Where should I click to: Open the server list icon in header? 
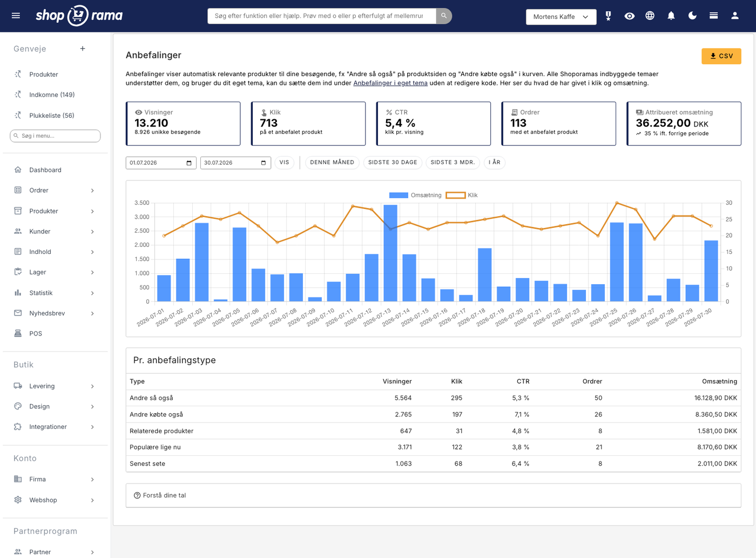[x=713, y=16]
